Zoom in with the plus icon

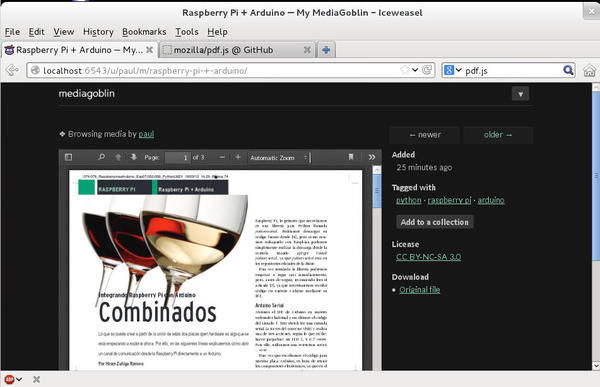tap(238, 157)
